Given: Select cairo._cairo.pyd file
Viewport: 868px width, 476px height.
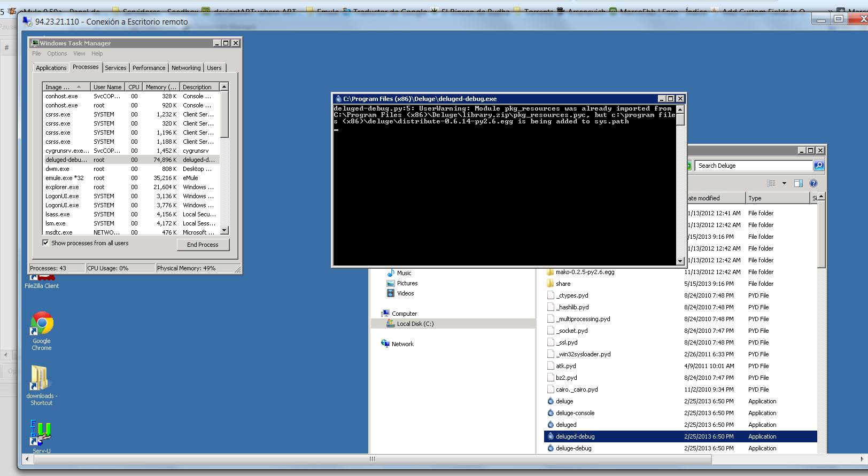Looking at the screenshot, I should [x=577, y=389].
